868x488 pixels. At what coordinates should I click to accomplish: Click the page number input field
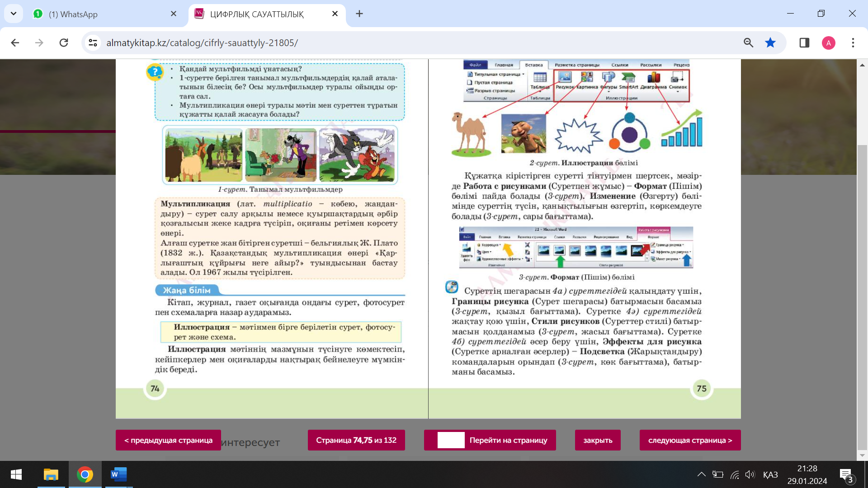(x=451, y=440)
